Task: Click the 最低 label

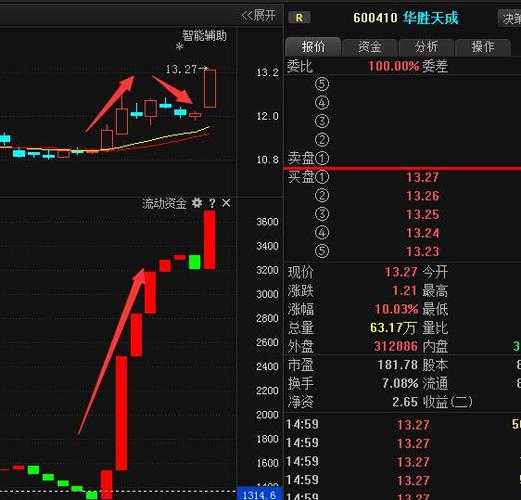Action: pos(435,309)
